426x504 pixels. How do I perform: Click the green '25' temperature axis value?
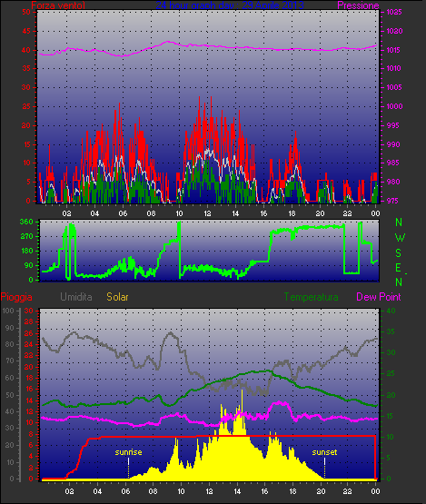391,373
